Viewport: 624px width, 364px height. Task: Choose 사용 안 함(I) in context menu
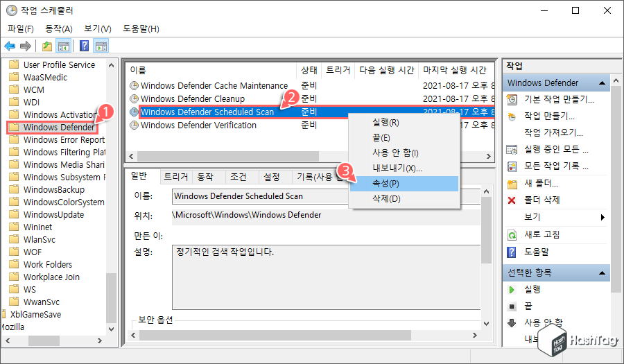(x=404, y=153)
